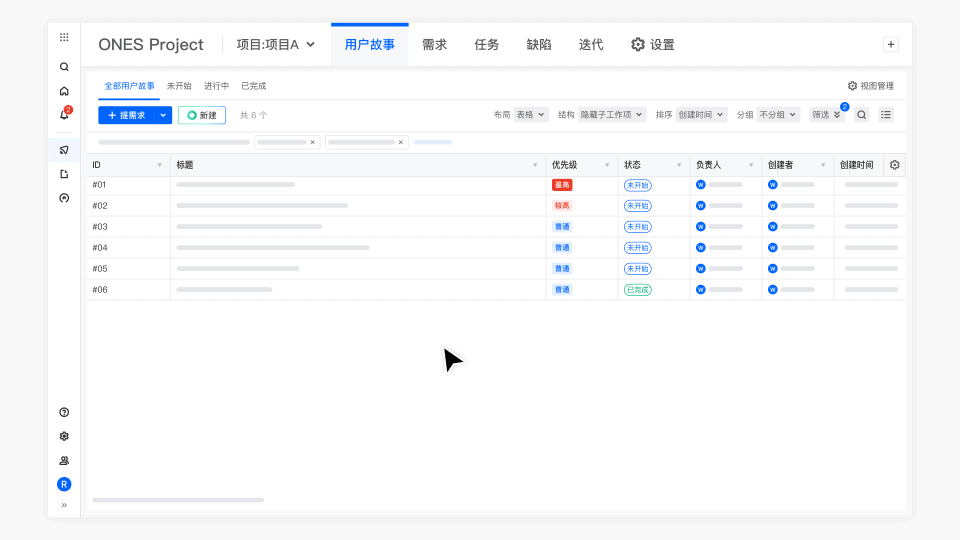Select 未开始 view tab
The image size is (960, 540).
(179, 86)
